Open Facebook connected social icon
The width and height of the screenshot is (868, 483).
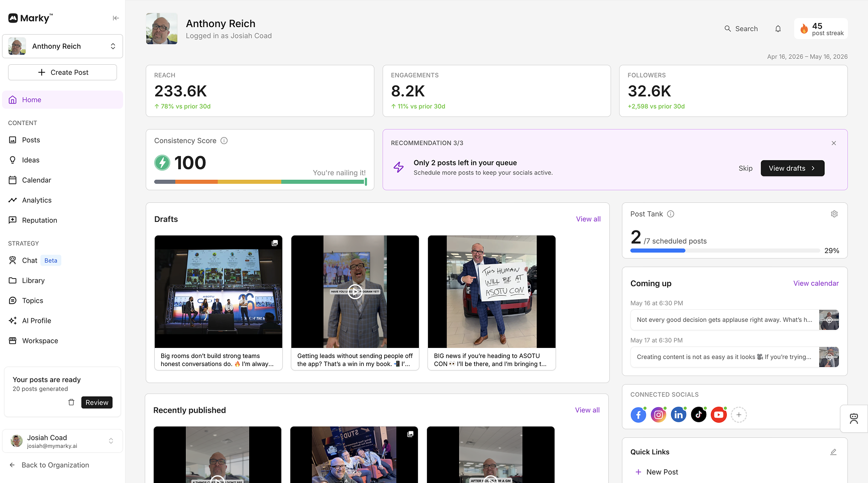click(638, 415)
